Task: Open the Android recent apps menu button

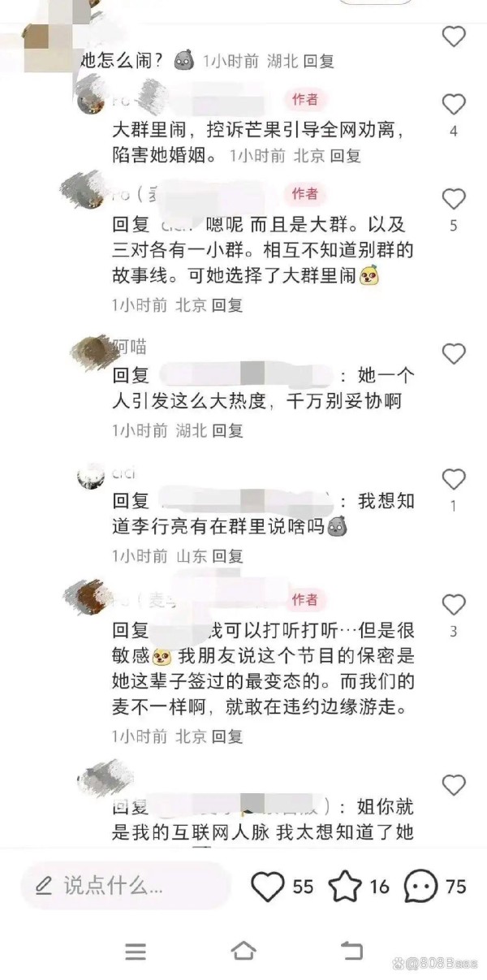Action: click(136, 952)
